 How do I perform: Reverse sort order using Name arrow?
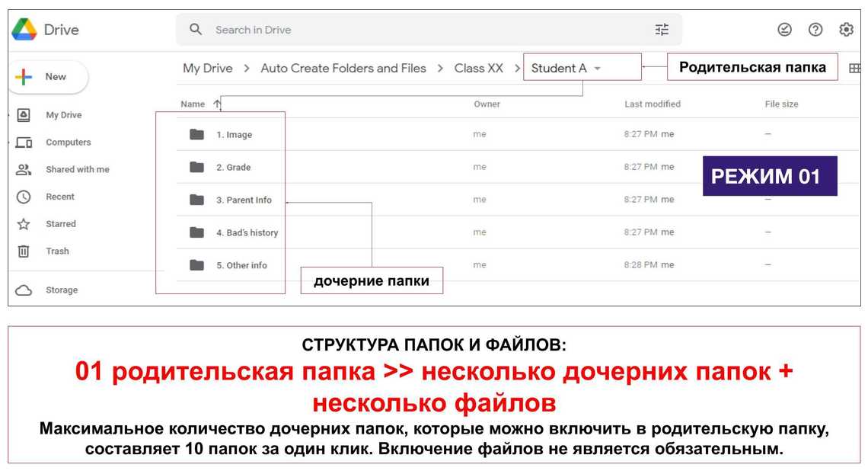point(218,104)
